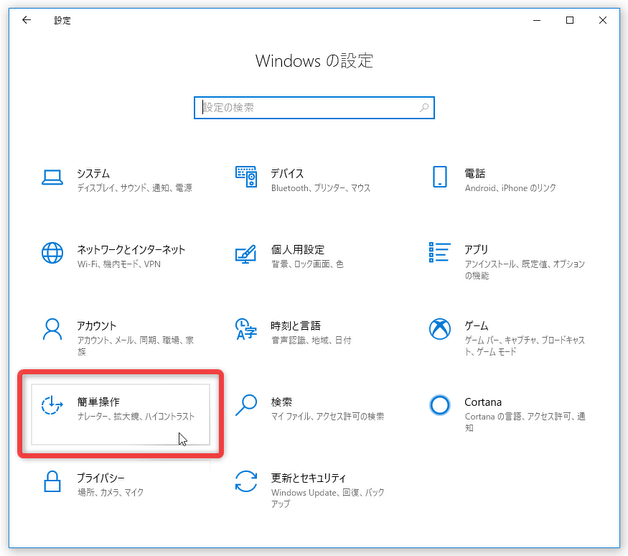Open the Devices keyboard-speaker icon
Image resolution: width=628 pixels, height=556 pixels.
pos(246,177)
